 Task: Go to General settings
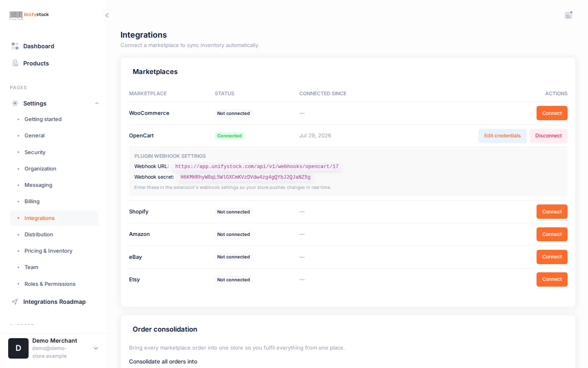[x=34, y=136]
